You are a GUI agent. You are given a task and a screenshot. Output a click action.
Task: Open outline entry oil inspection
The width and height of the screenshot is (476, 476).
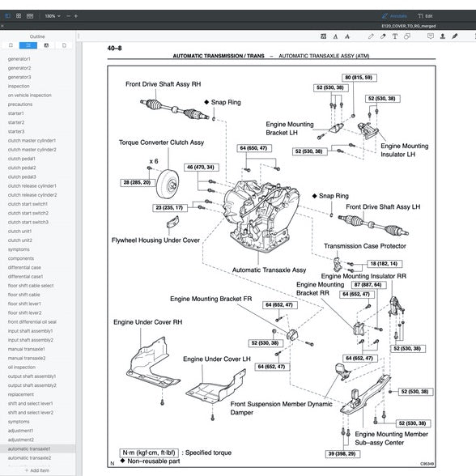22,368
